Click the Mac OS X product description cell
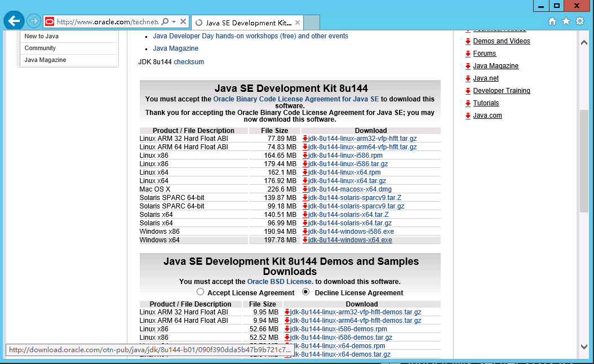 [193, 189]
